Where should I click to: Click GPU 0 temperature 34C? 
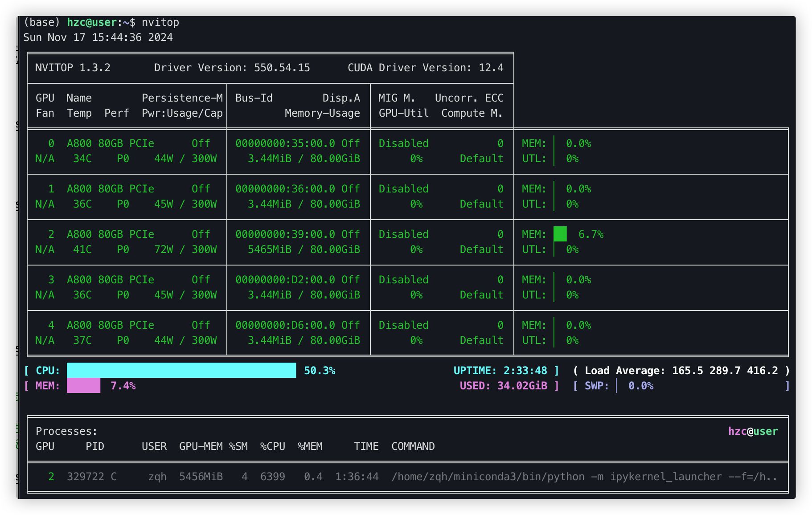(82, 159)
